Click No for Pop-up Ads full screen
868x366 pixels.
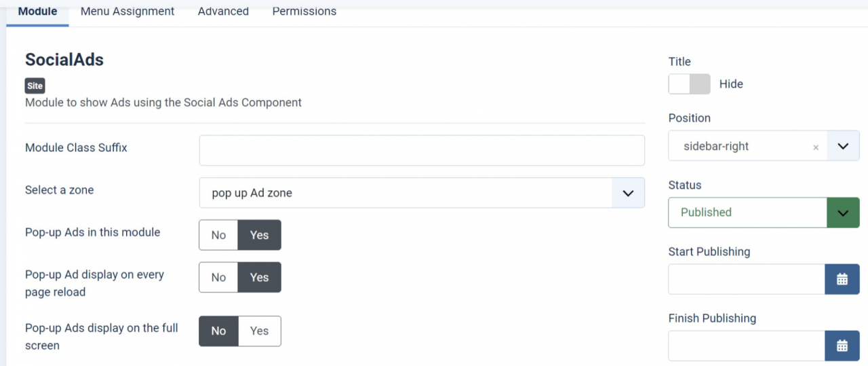coord(218,331)
